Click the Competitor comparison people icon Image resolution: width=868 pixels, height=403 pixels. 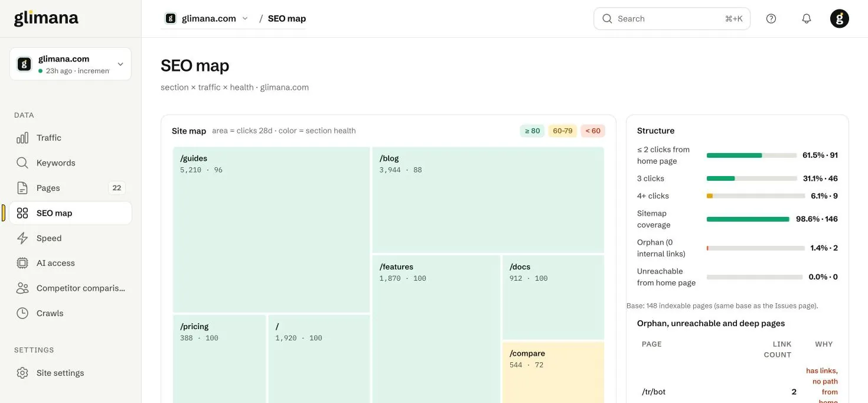tap(22, 288)
